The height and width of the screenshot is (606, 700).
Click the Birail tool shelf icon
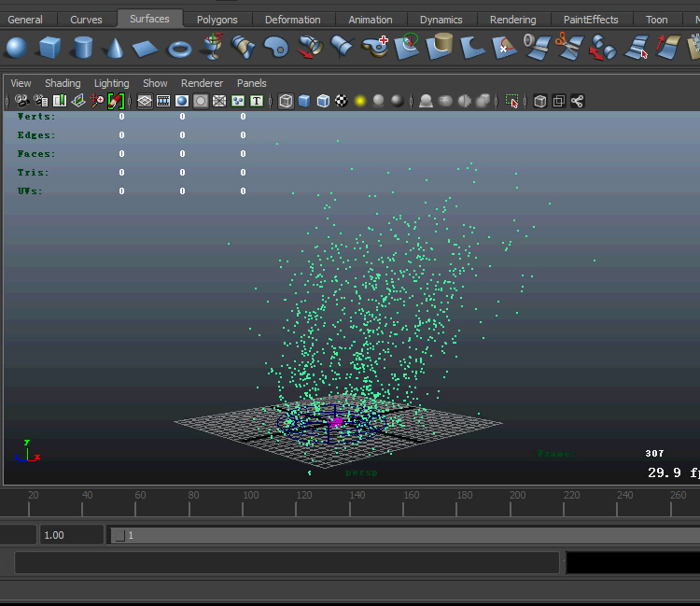[x=343, y=47]
